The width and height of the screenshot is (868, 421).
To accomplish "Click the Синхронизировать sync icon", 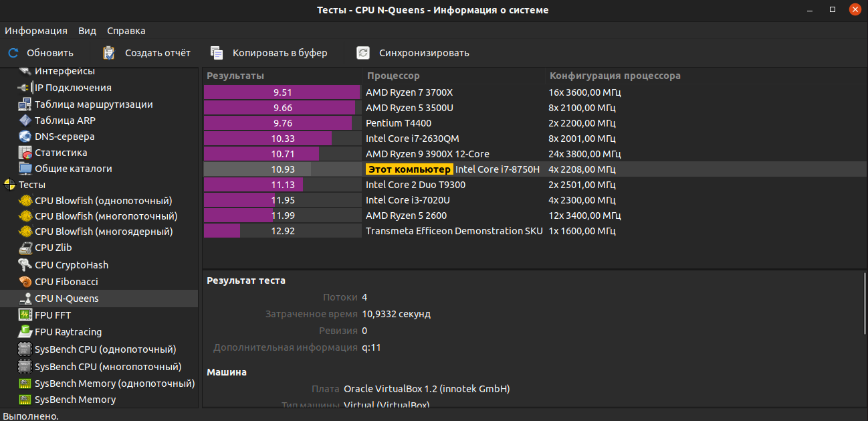I will click(x=363, y=53).
